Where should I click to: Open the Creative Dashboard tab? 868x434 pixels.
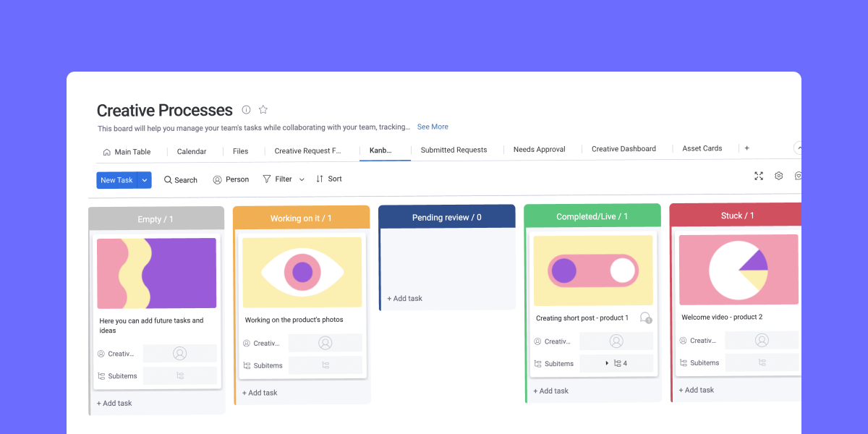(x=624, y=149)
